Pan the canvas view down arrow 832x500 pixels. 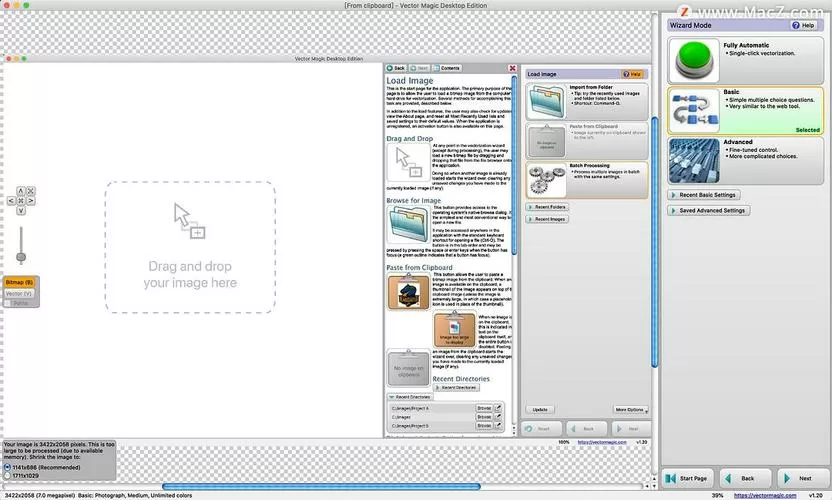coord(21,211)
